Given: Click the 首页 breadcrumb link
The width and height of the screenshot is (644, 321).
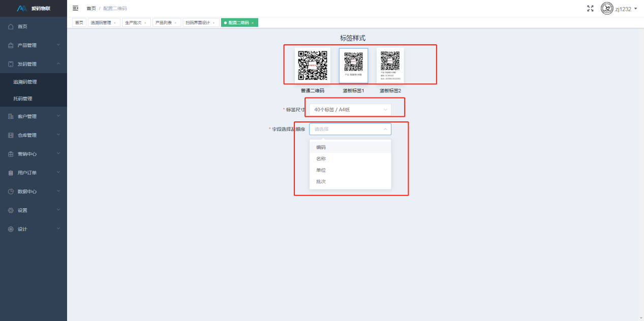Looking at the screenshot, I should pos(91,9).
